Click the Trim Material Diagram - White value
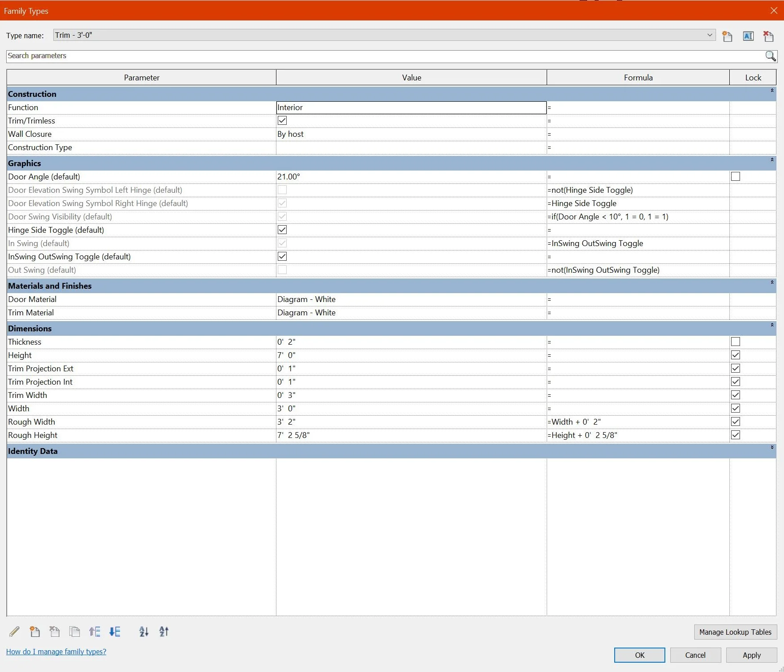Viewport: 784px width, 672px height. point(411,313)
